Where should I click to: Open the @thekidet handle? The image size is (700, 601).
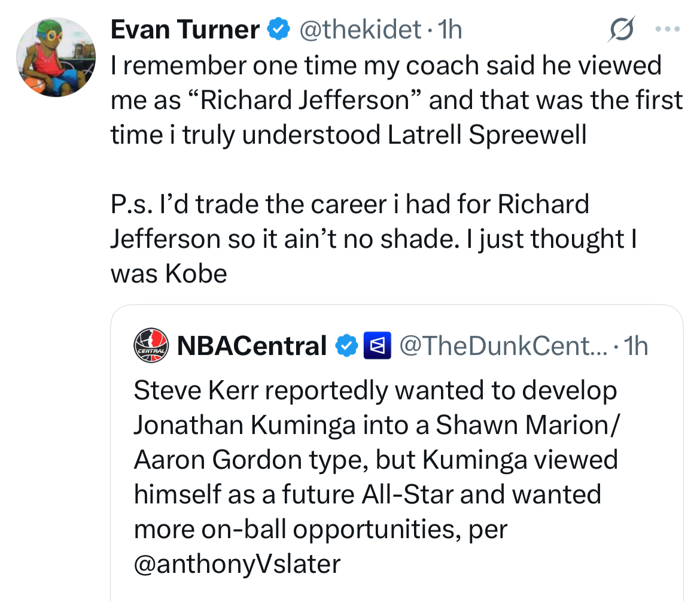[361, 29]
